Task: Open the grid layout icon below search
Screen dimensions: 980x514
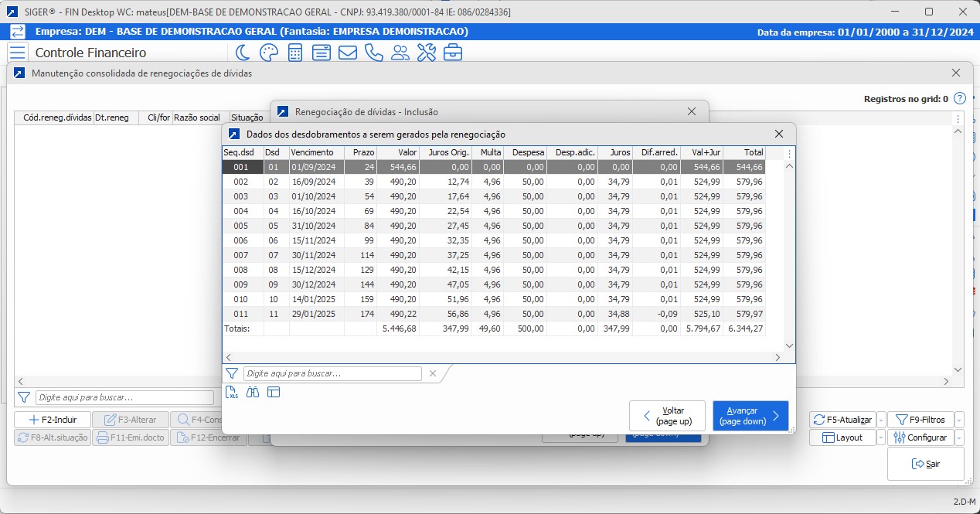Action: point(274,393)
